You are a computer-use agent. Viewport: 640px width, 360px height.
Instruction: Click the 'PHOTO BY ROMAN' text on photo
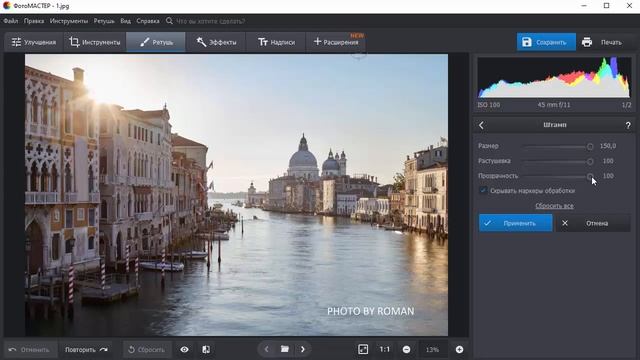[370, 311]
